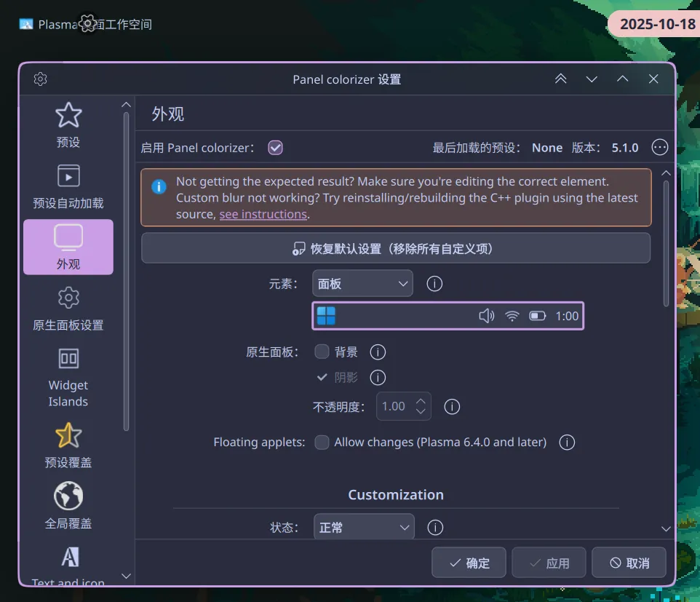Open the Widget Islands section
The height and width of the screenshot is (602, 700).
pos(68,376)
